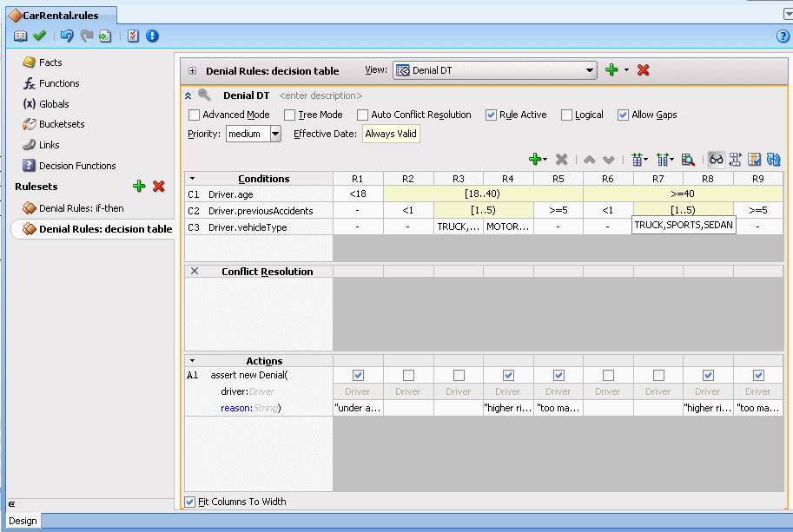Click the blue help question mark icon
The height and width of the screenshot is (532, 793).
[x=782, y=36]
